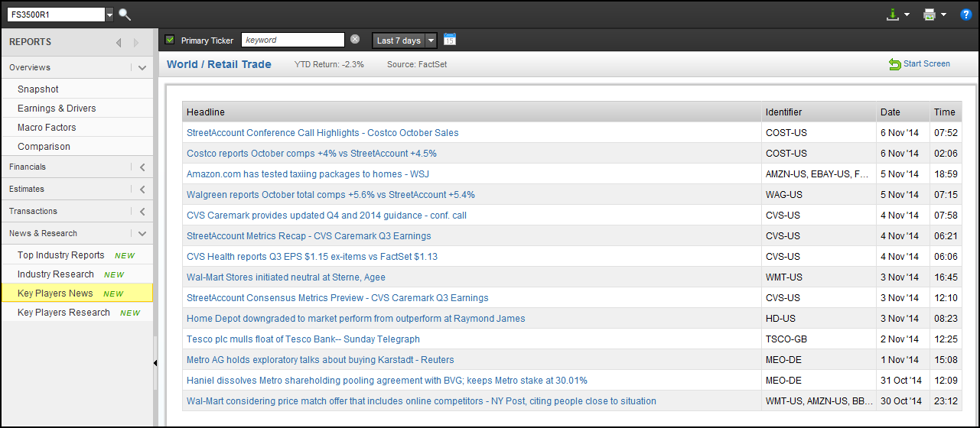Open the calendar date picker icon
Image resolution: width=980 pixels, height=428 pixels.
450,40
